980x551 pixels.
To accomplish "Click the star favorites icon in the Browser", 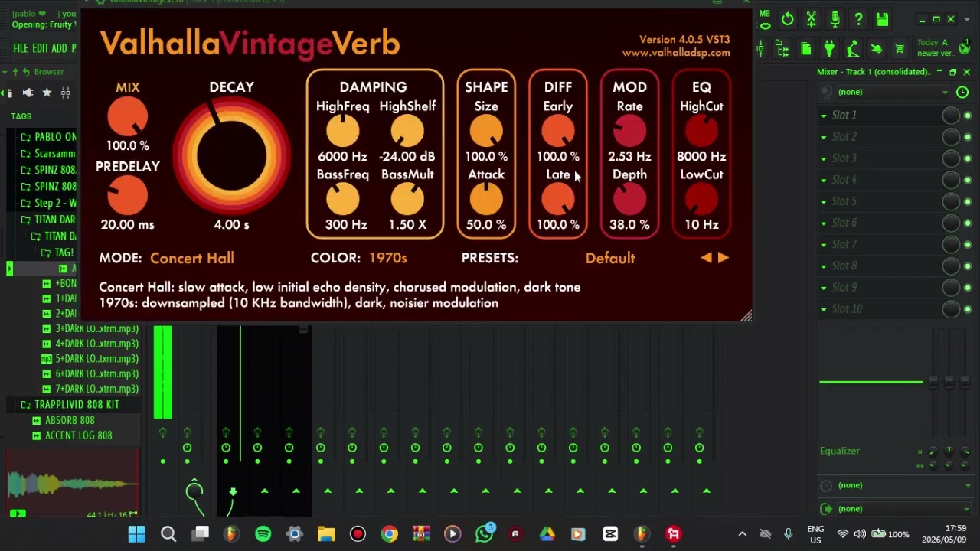I will click(47, 93).
